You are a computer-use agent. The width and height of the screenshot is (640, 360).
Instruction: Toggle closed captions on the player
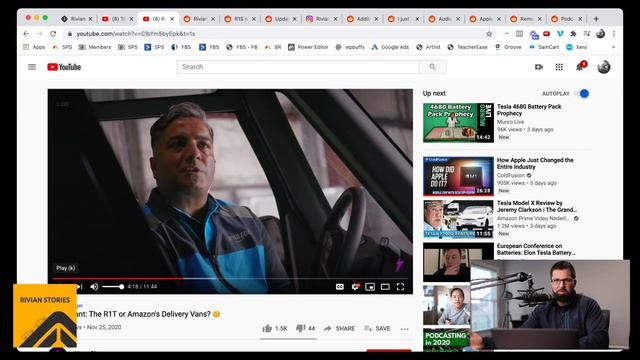tap(340, 287)
